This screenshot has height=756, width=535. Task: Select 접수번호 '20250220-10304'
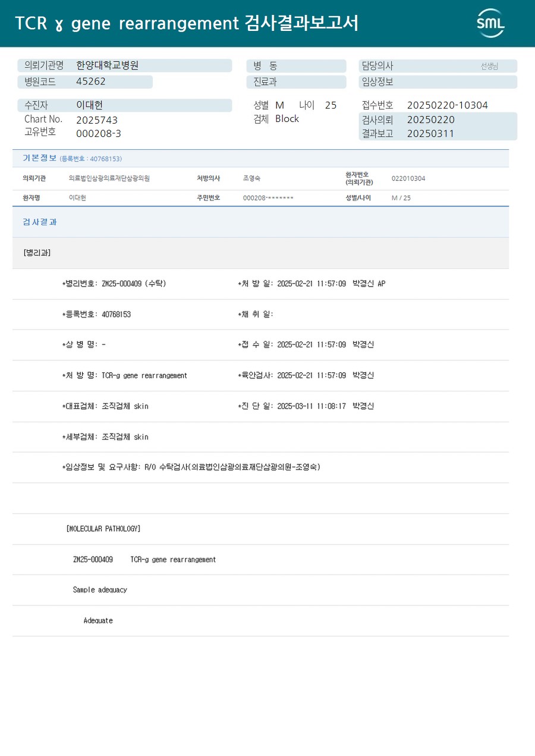448,105
